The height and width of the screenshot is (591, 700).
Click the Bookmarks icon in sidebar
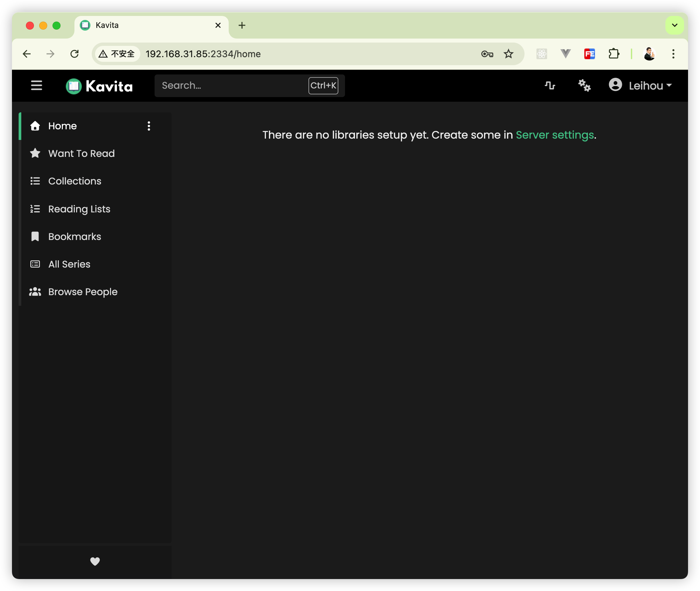(x=35, y=237)
